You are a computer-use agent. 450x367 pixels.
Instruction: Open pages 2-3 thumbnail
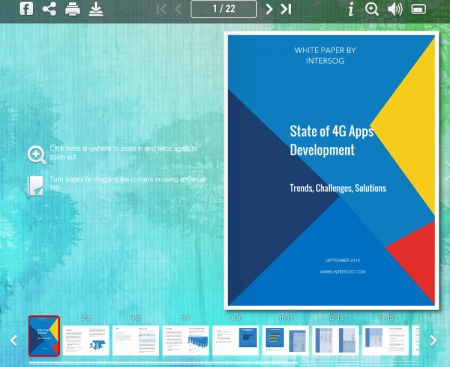86,340
